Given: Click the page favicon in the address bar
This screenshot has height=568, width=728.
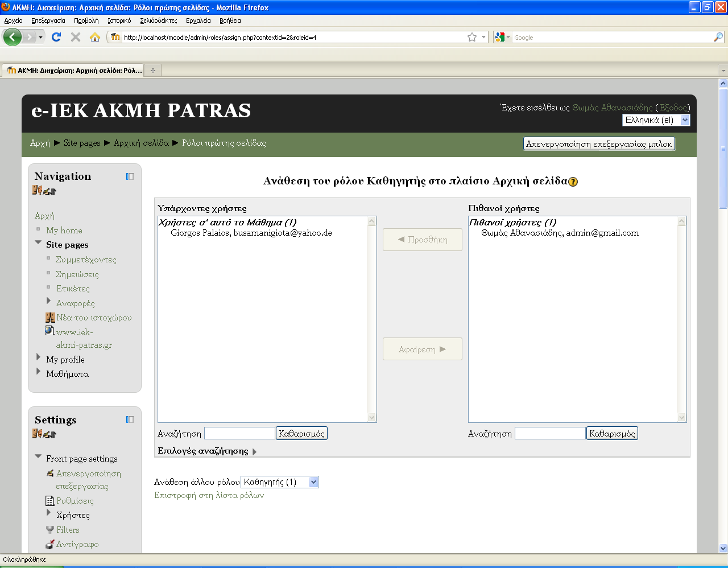Looking at the screenshot, I should [x=115, y=37].
